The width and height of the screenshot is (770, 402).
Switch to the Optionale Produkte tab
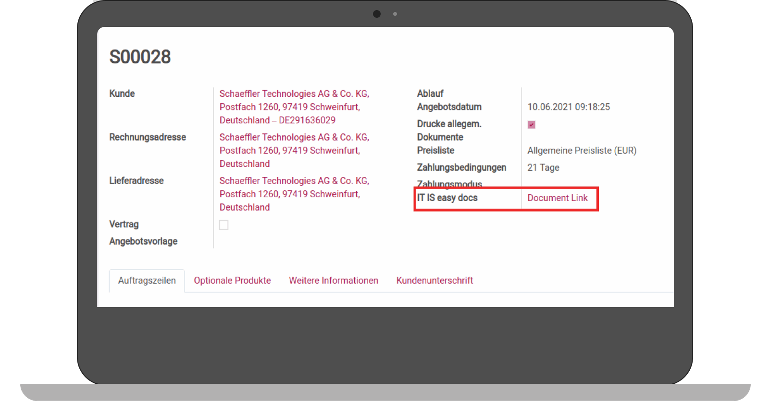(232, 281)
